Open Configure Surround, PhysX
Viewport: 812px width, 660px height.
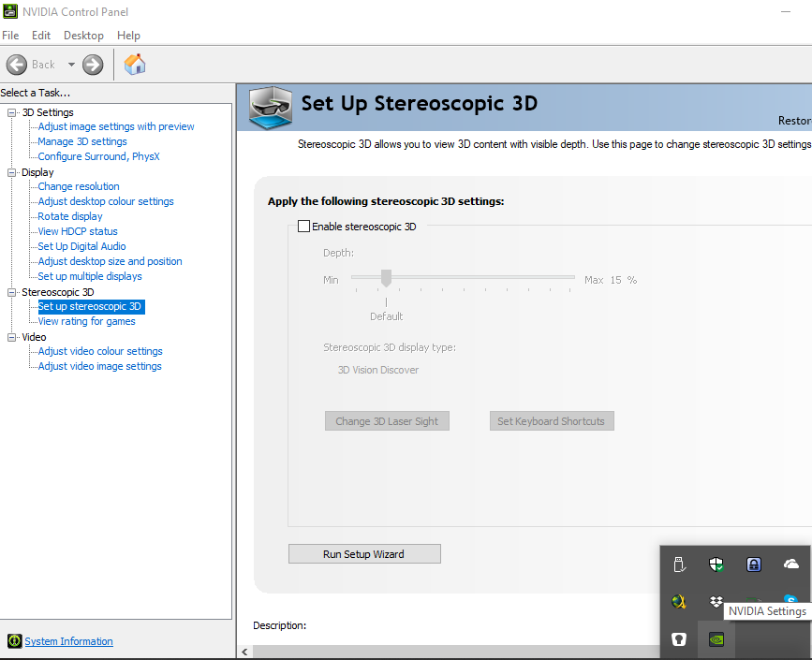point(99,156)
